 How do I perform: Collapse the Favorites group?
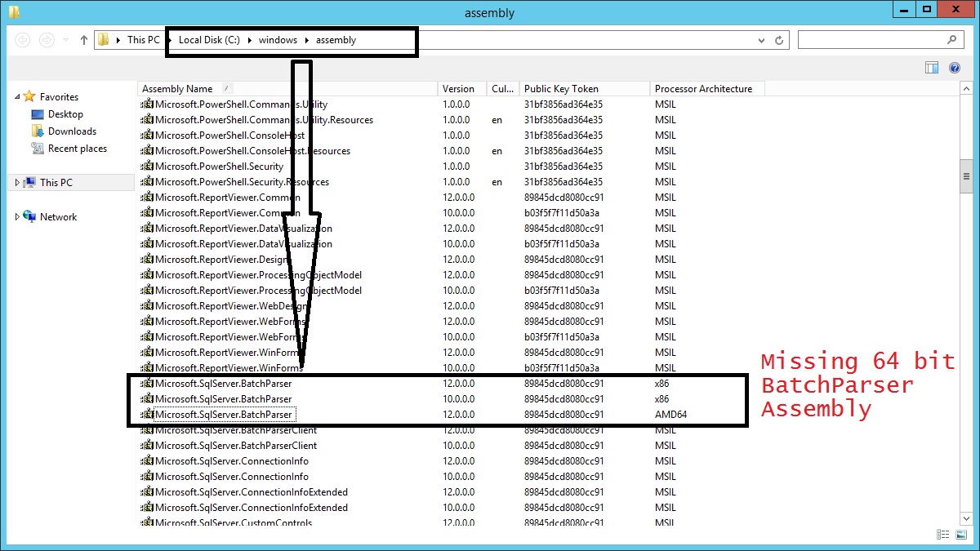click(x=17, y=97)
